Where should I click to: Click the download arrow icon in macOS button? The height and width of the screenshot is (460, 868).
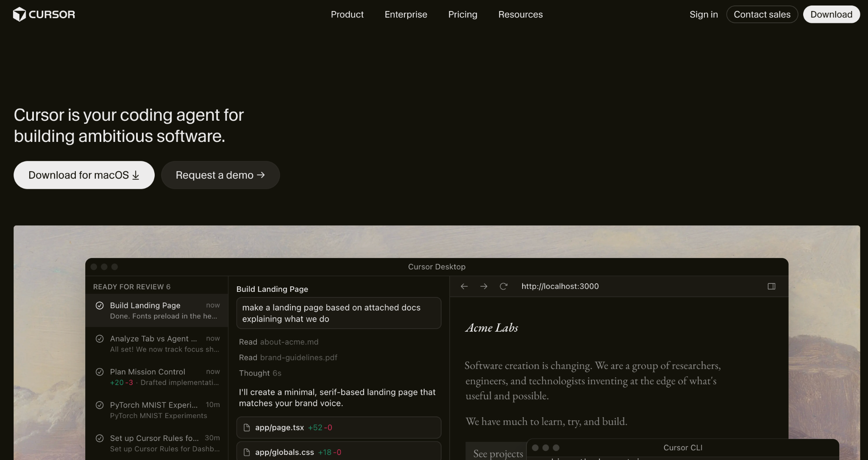pyautogui.click(x=136, y=175)
